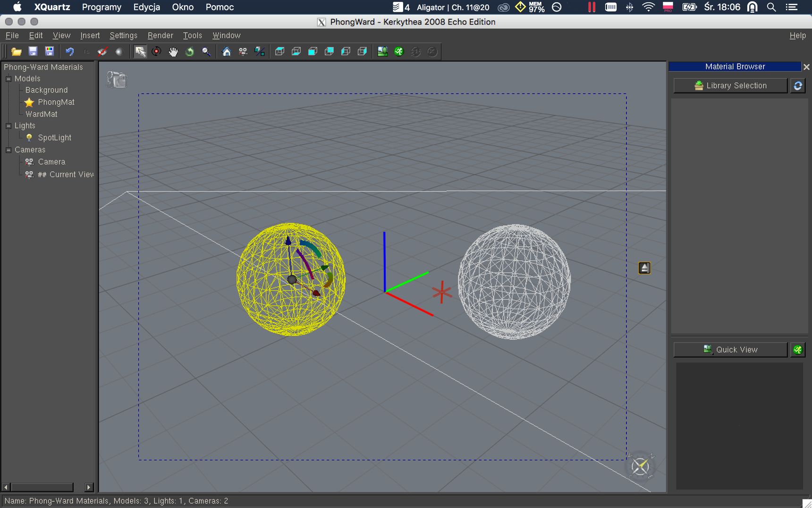Click the yellow wireframe sphere in viewport

click(x=291, y=279)
